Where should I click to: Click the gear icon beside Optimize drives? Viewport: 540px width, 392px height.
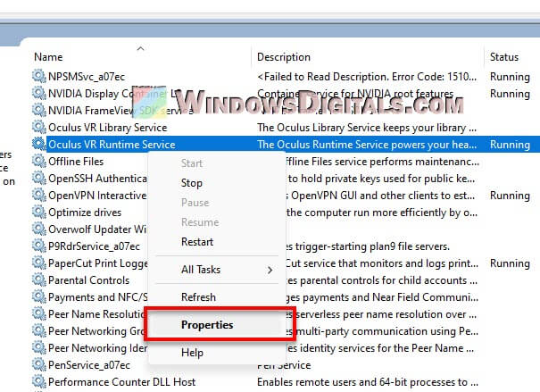[x=39, y=213]
